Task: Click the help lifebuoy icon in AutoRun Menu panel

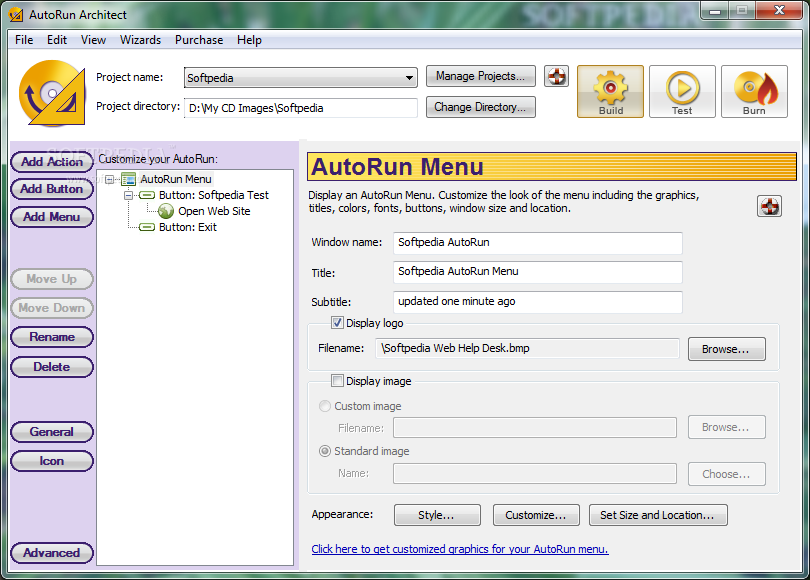Action: pos(769,206)
